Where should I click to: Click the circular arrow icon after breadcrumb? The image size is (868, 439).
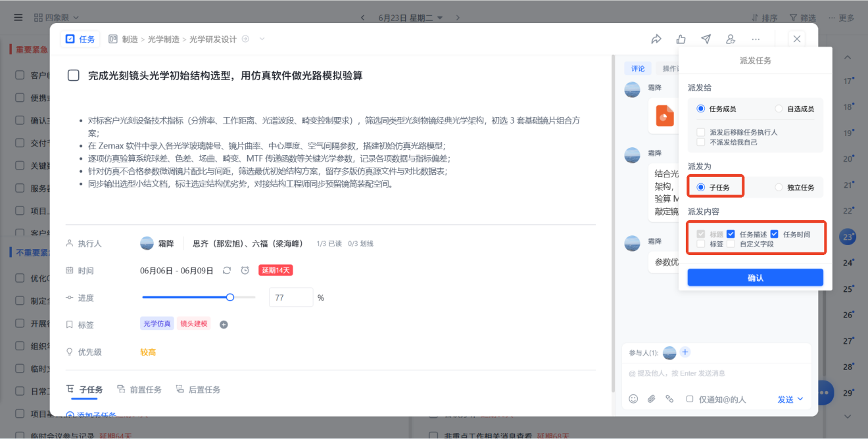click(245, 39)
